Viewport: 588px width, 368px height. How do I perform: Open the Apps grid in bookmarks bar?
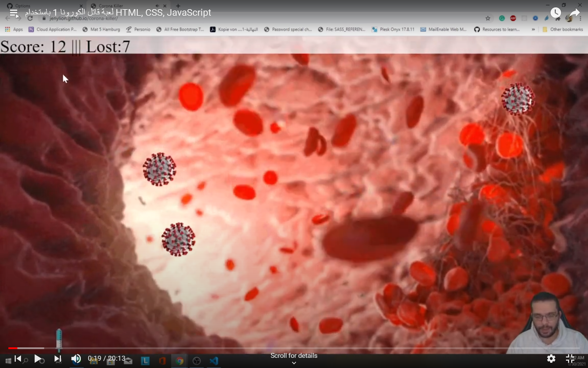pyautogui.click(x=14, y=29)
